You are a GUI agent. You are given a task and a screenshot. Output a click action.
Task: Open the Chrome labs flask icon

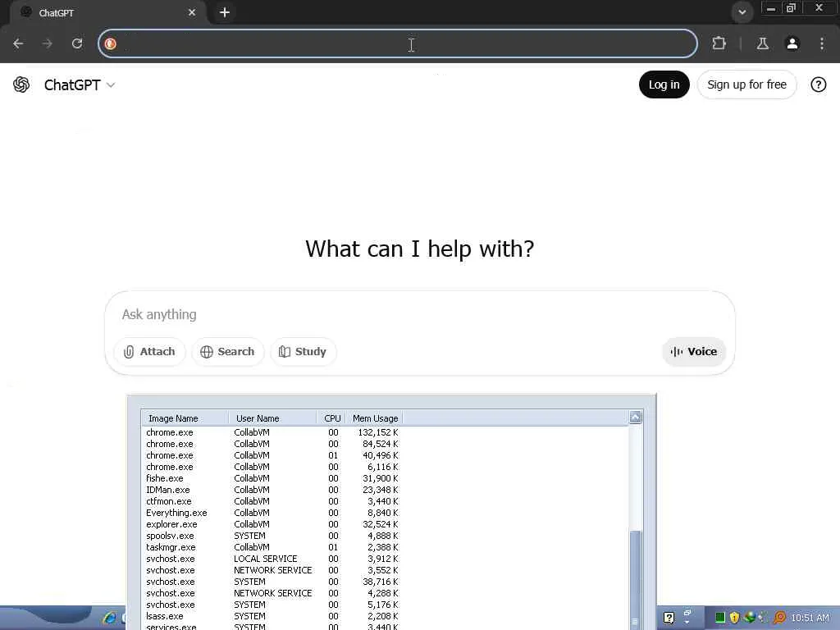(x=762, y=43)
